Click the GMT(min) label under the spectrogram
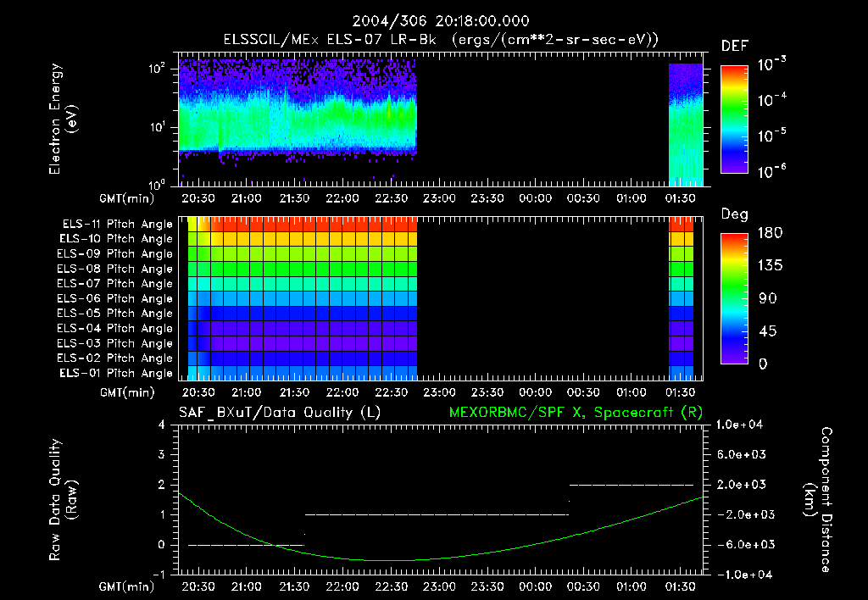The height and width of the screenshot is (600, 868). 127,198
